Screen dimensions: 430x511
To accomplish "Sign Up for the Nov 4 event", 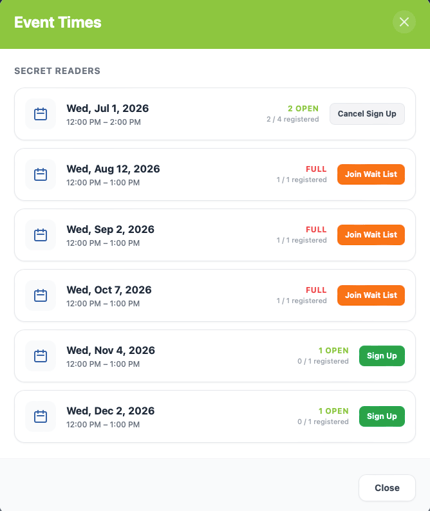I will (382, 356).
